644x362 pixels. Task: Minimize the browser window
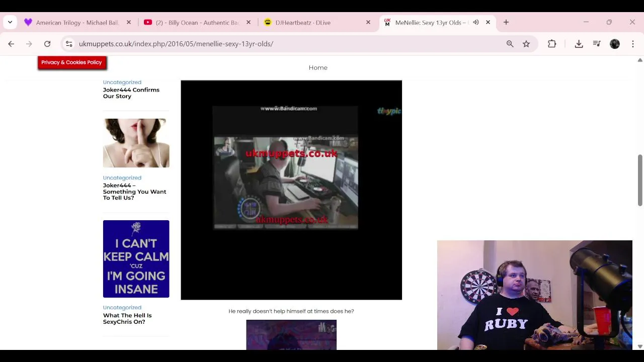(x=586, y=22)
